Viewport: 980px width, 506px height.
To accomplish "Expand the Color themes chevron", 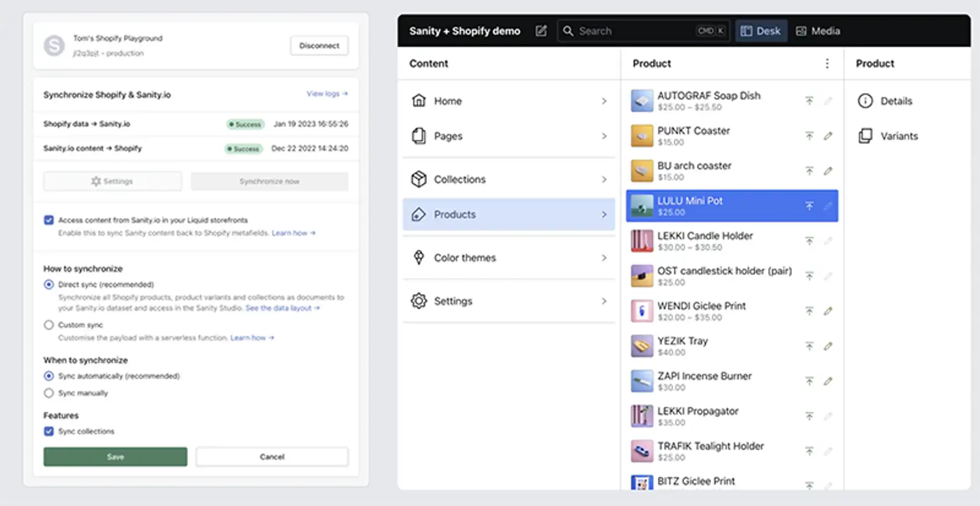I will pyautogui.click(x=604, y=258).
